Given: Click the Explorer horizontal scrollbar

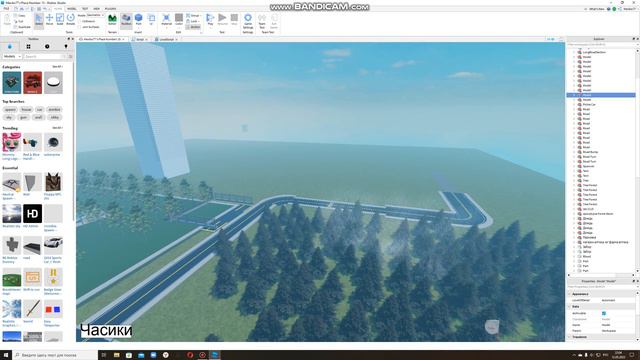Looking at the screenshot, I should (x=602, y=275).
